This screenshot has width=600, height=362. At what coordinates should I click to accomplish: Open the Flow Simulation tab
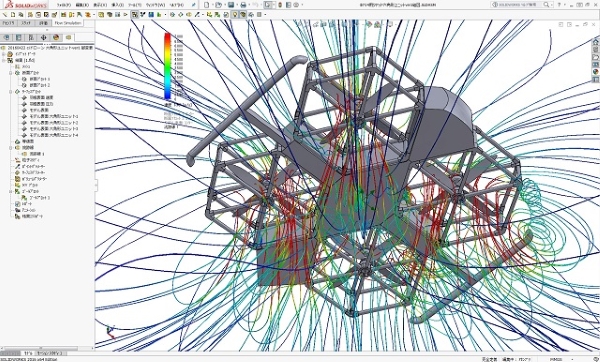click(x=68, y=23)
